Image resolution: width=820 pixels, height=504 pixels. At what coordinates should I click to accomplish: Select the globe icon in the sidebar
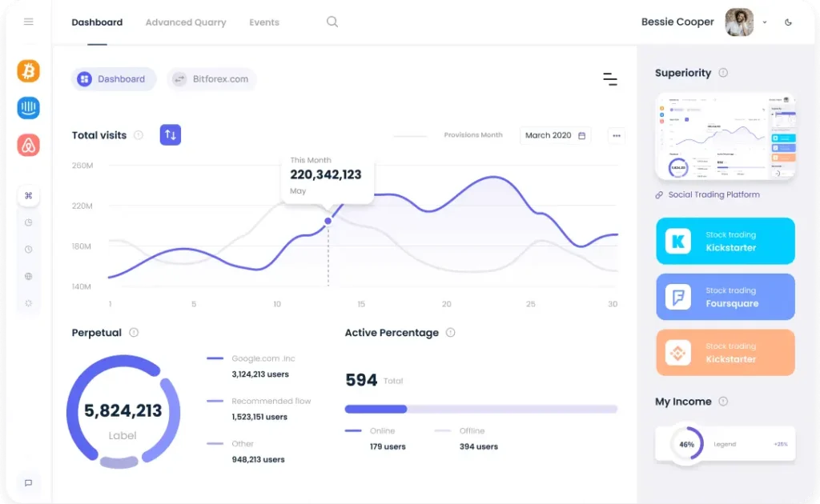(x=28, y=276)
